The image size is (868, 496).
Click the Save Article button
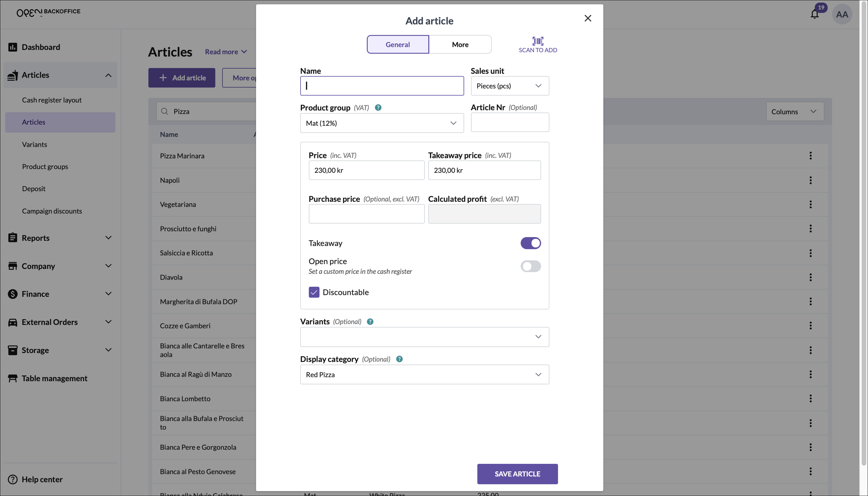point(517,474)
